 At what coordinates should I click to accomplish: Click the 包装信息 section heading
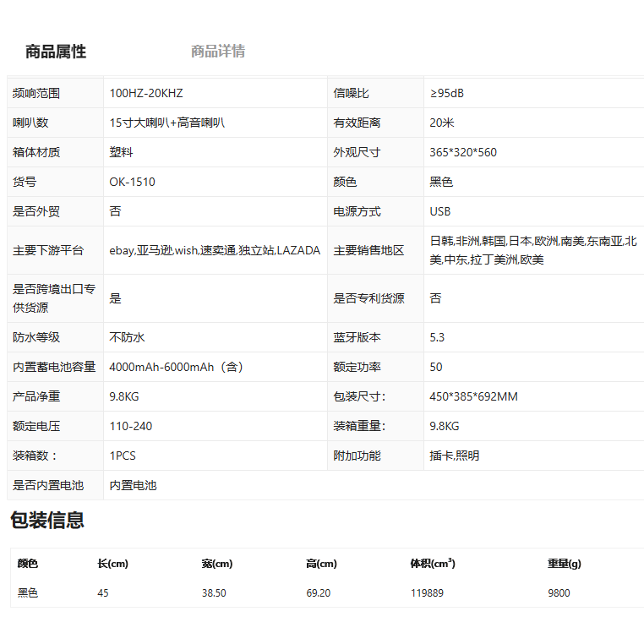point(47,520)
